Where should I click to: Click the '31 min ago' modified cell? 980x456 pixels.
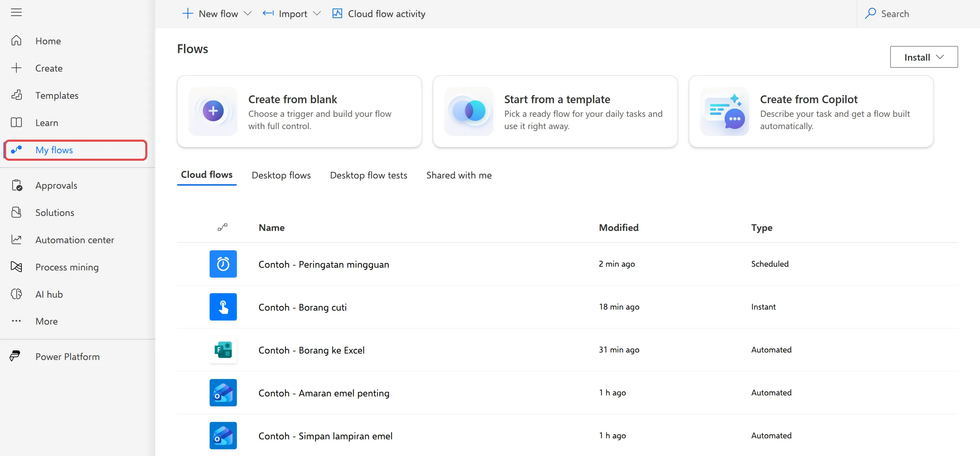pyautogui.click(x=619, y=349)
